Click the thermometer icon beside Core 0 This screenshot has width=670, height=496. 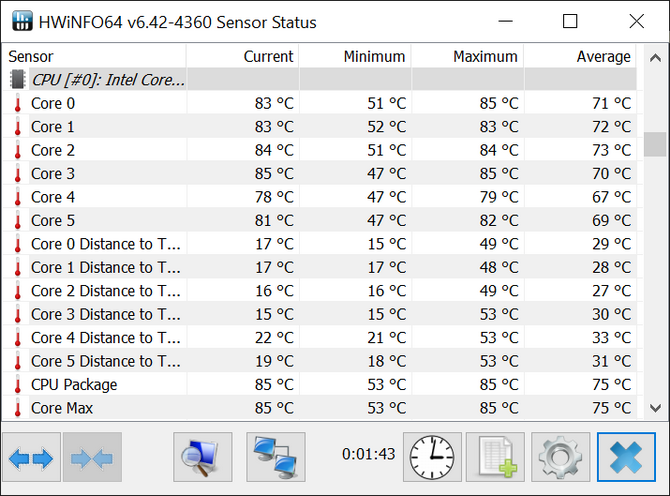(x=18, y=103)
